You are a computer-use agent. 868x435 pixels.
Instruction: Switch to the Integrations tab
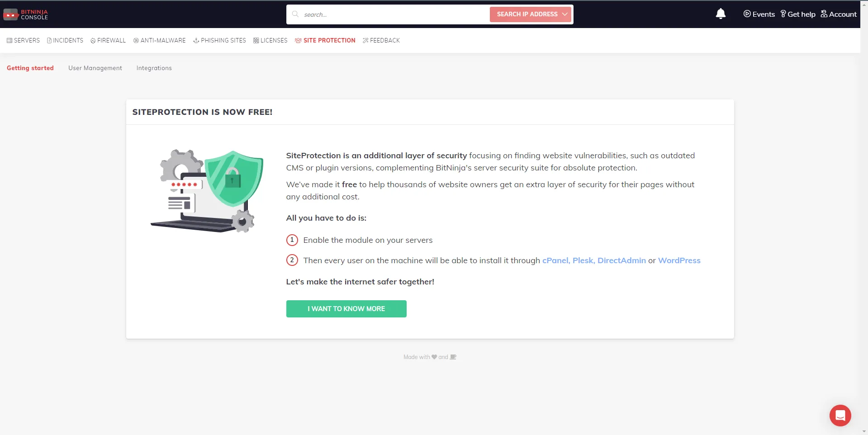154,68
